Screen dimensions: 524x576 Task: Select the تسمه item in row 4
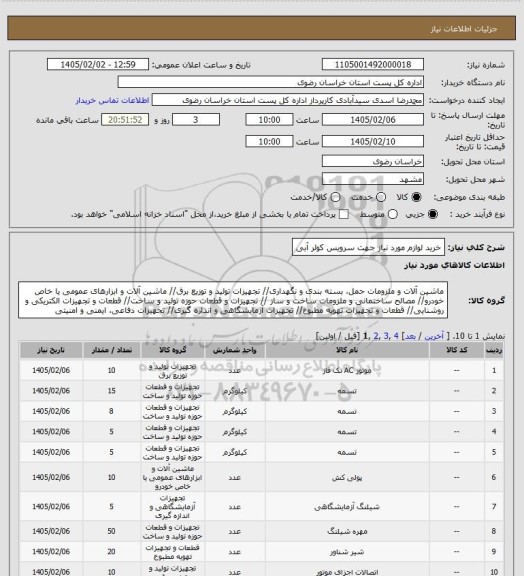tap(347, 432)
